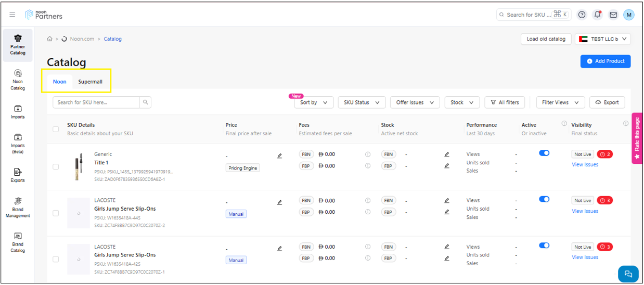The width and height of the screenshot is (644, 285).
Task: Open the TEST LLC store selector
Action: (x=603, y=39)
